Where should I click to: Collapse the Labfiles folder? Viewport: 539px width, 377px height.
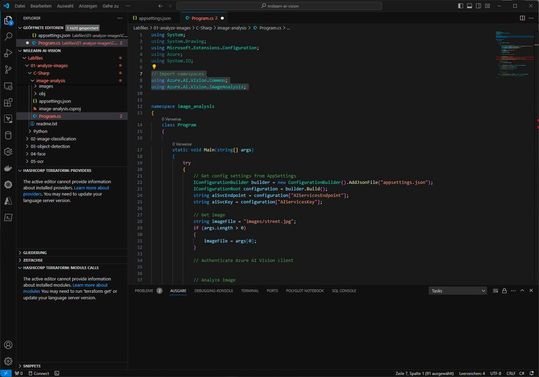tap(35, 58)
